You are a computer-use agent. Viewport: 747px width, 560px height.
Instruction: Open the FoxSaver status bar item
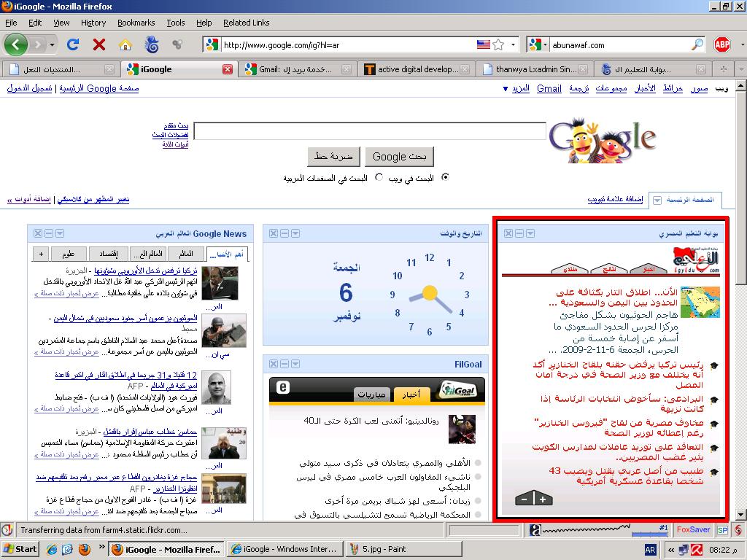point(693,529)
